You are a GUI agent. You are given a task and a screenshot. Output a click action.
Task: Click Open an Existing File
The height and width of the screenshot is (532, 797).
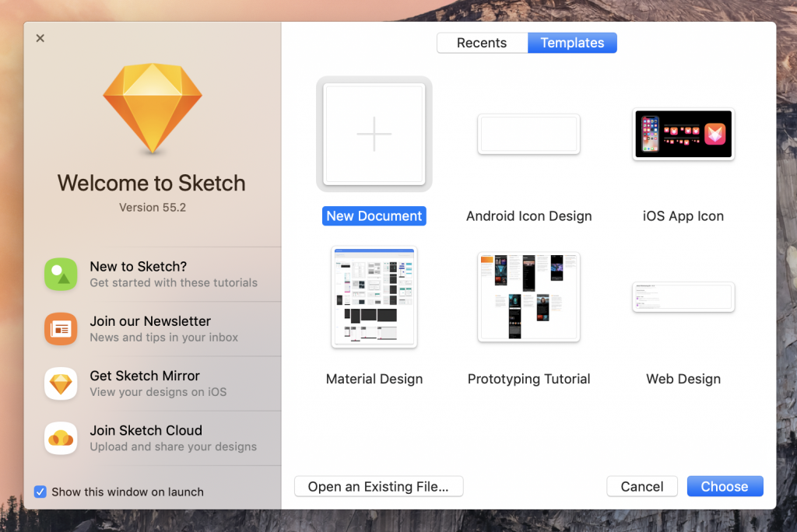pos(378,486)
